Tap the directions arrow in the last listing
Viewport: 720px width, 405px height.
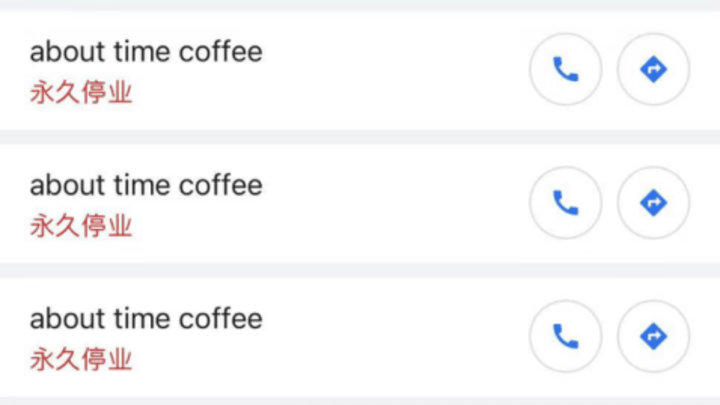coord(653,336)
